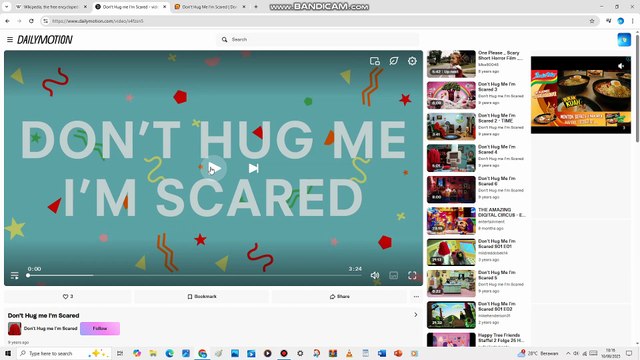Open Task View in the taskbar
The image size is (640, 360).
pos(120,353)
